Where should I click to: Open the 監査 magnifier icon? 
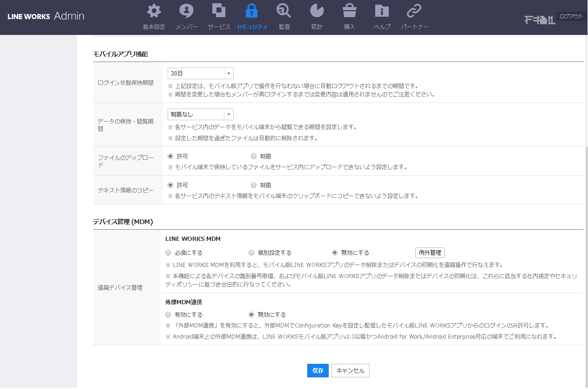coord(284,11)
